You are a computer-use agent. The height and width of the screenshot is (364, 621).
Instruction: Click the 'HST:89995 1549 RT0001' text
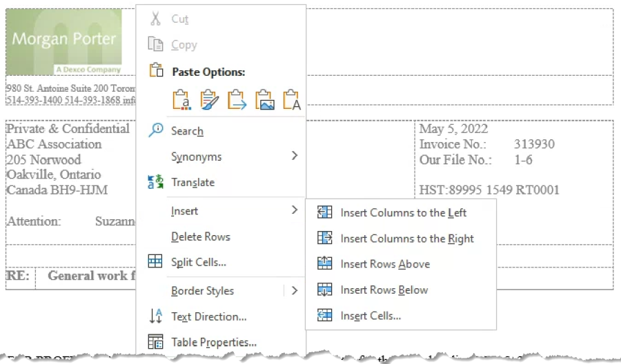pos(489,190)
